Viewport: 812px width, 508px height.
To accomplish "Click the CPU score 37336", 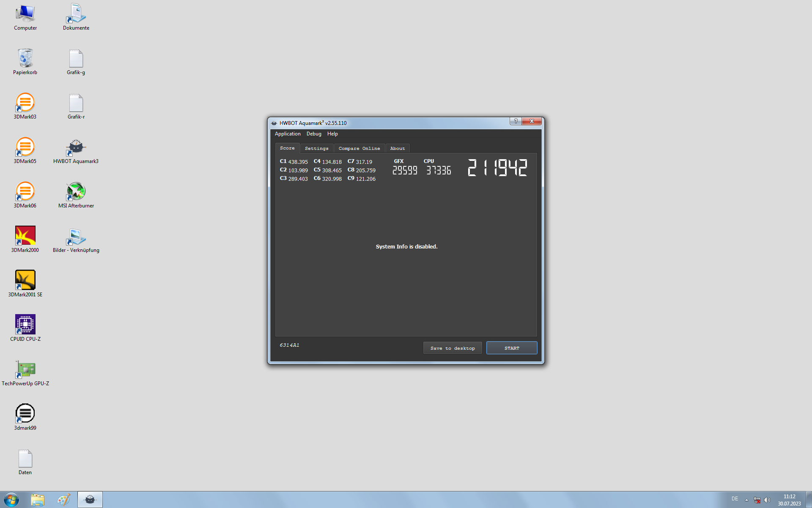I will click(439, 170).
